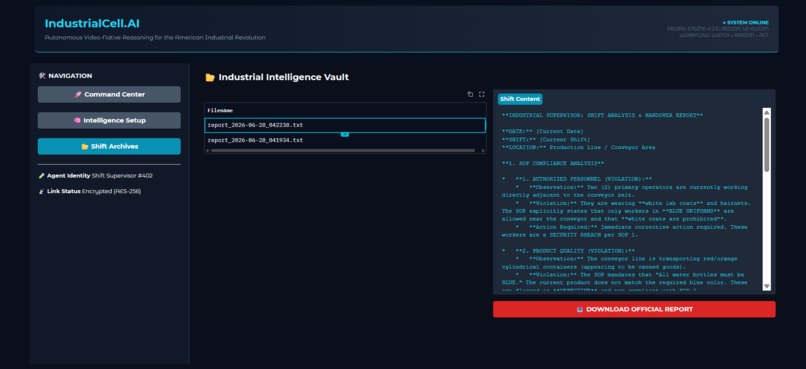Image resolution: width=806 pixels, height=369 pixels.
Task: Select the Shift Archives navigation button
Action: (109, 146)
